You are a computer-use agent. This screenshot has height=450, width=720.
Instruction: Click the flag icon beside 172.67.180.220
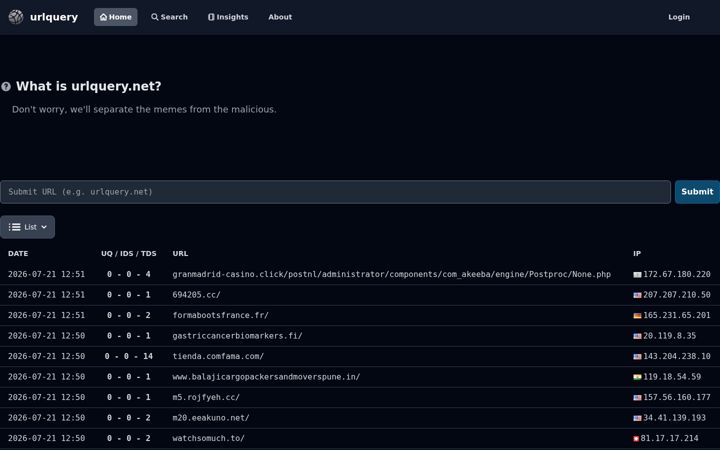tap(637, 275)
